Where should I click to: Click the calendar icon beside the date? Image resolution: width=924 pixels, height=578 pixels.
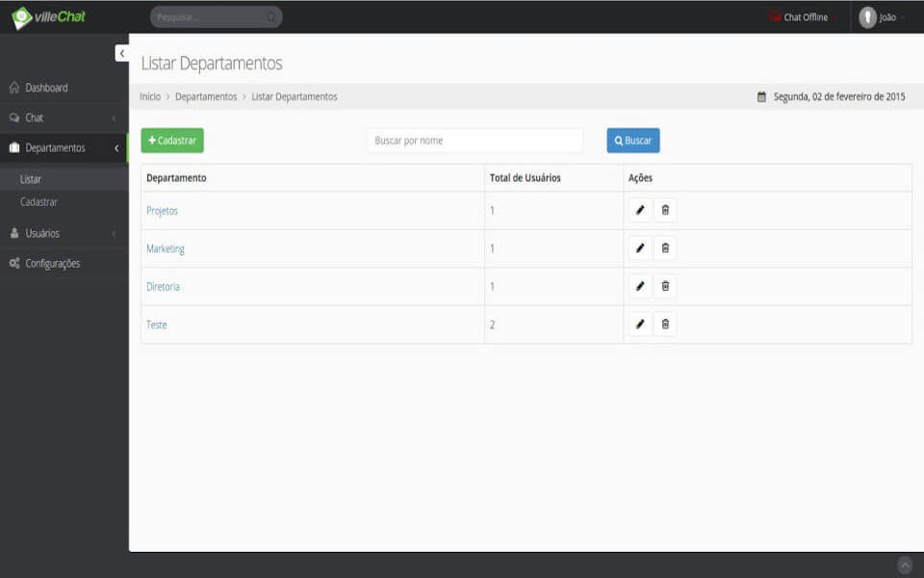pos(761,96)
